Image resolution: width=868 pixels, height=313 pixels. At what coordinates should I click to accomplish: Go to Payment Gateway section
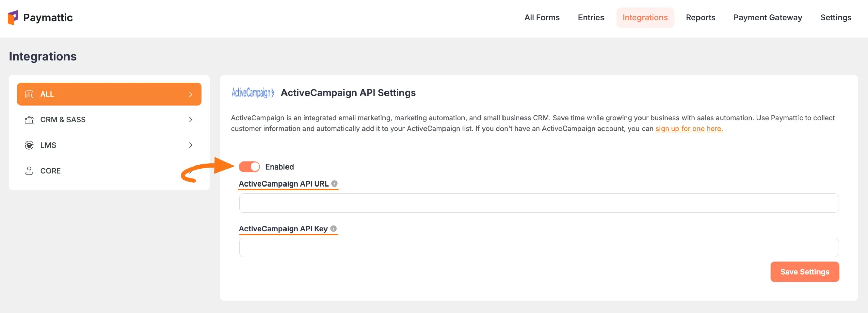click(768, 17)
